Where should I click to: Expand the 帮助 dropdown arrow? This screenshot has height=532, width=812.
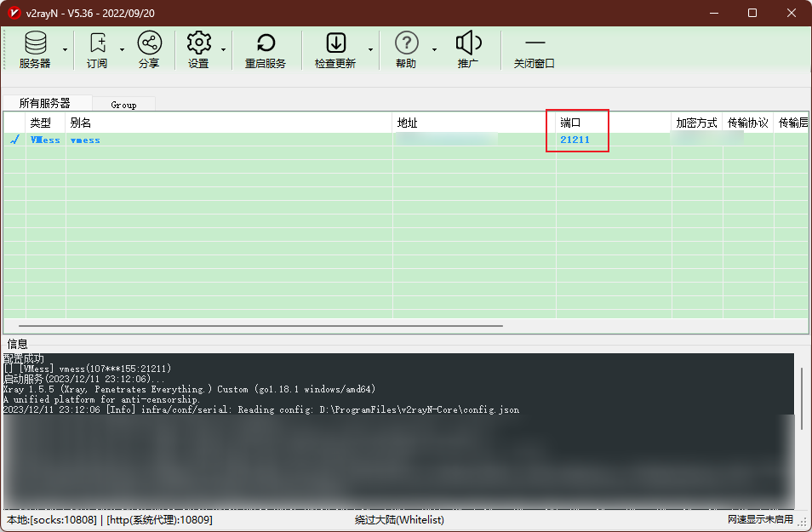434,49
